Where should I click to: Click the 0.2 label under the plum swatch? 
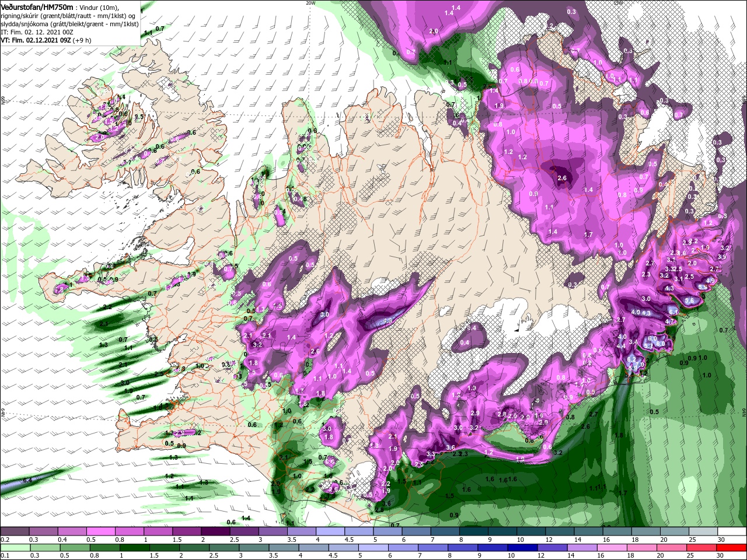click(5, 540)
